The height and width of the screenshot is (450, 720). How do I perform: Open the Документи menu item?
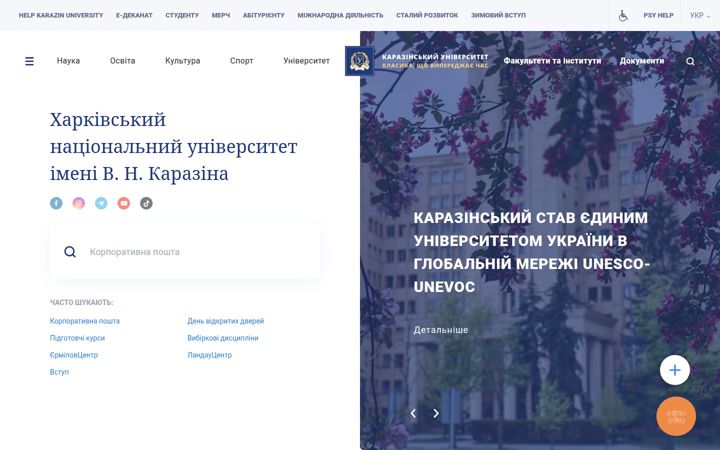tap(641, 61)
